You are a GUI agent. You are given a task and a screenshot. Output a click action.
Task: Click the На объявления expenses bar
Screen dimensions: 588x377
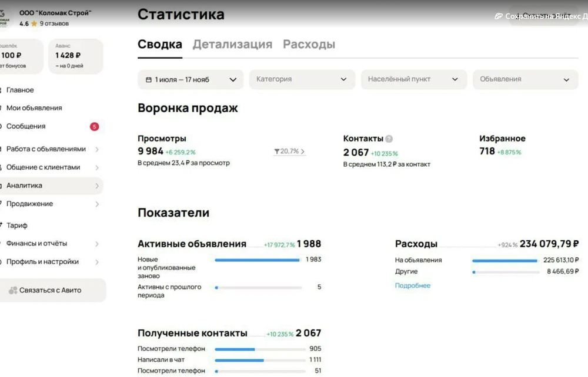coord(506,261)
